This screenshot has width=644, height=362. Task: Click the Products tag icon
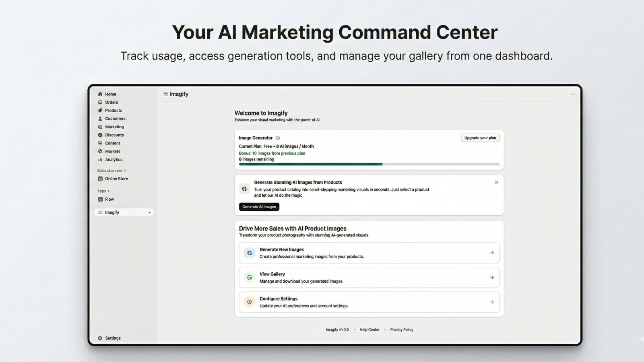(100, 110)
